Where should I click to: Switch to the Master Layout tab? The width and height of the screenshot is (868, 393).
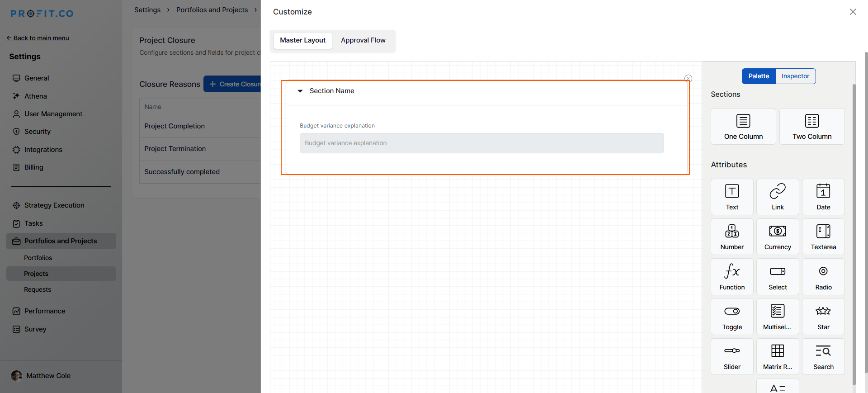[x=302, y=40]
